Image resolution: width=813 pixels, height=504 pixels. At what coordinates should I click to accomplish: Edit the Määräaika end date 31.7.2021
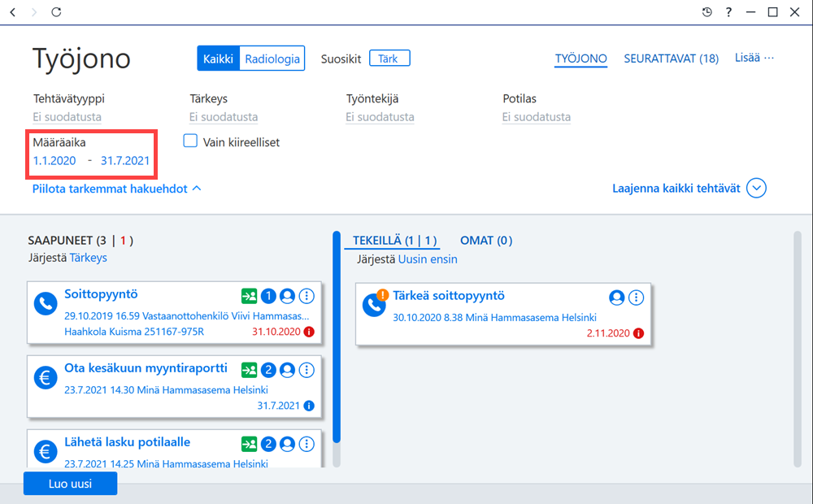(125, 161)
